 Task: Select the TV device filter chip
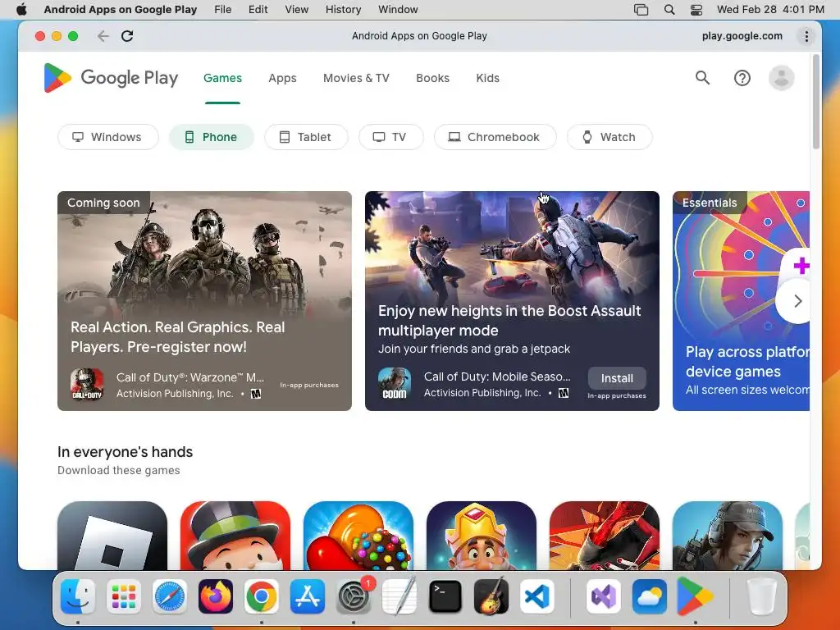390,137
